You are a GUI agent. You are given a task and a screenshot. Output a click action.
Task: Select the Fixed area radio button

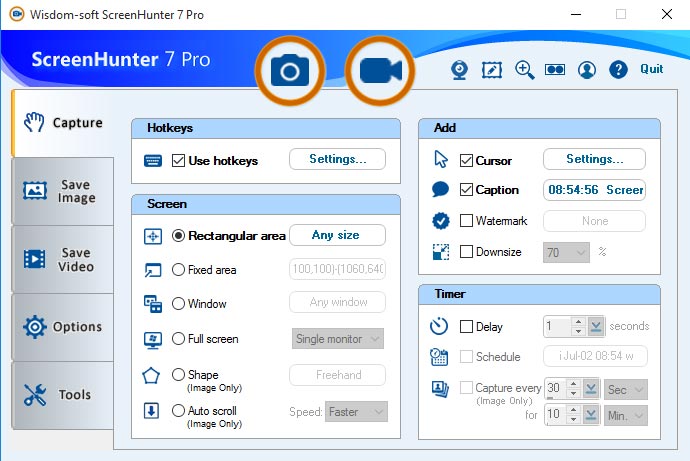coord(178,269)
